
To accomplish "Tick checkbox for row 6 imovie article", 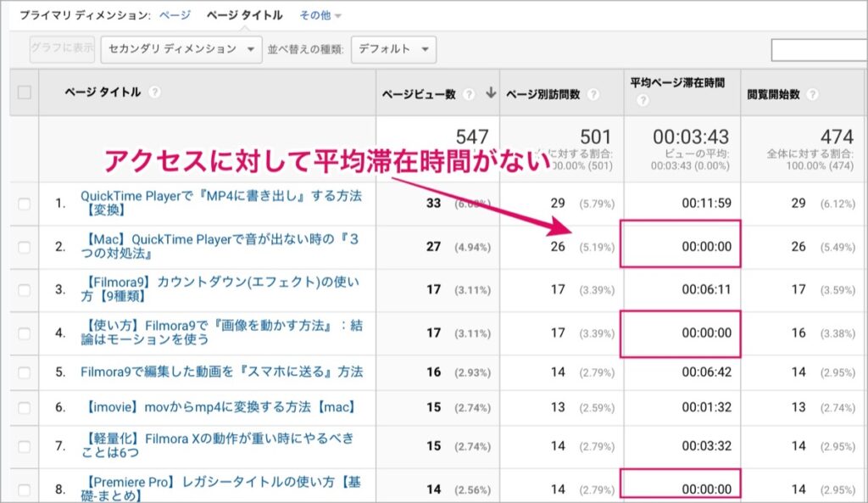I will point(25,408).
